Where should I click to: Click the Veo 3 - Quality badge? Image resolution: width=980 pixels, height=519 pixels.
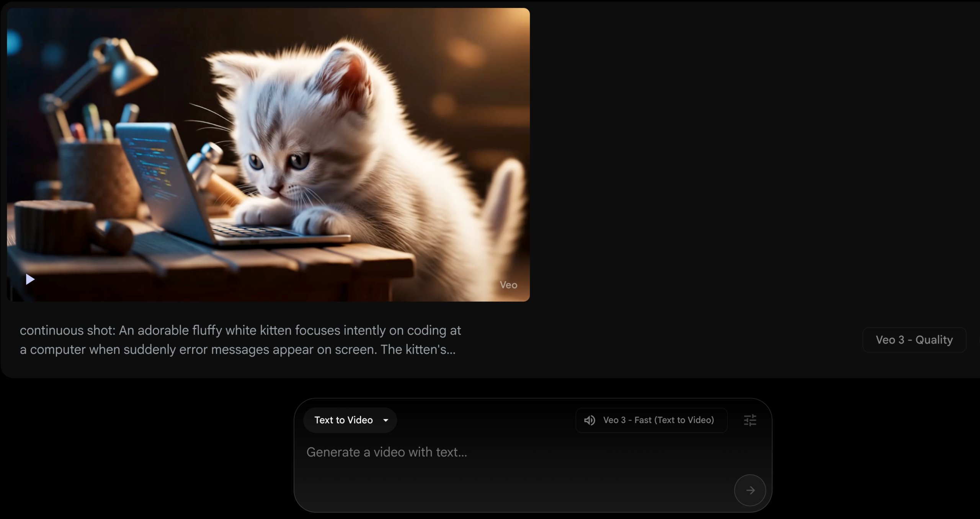coord(914,340)
